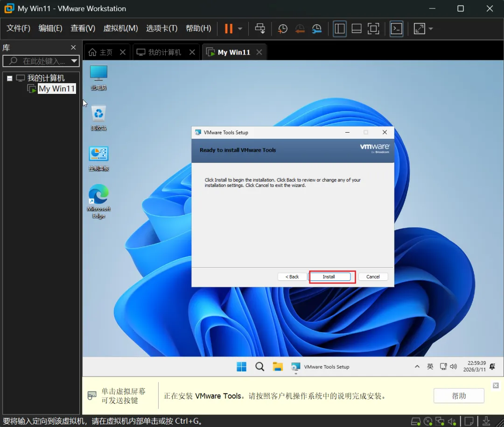Screen dimensions: 504x427
Task: Send Ctrl+Alt+Del to the virtual machine
Action: [260, 28]
